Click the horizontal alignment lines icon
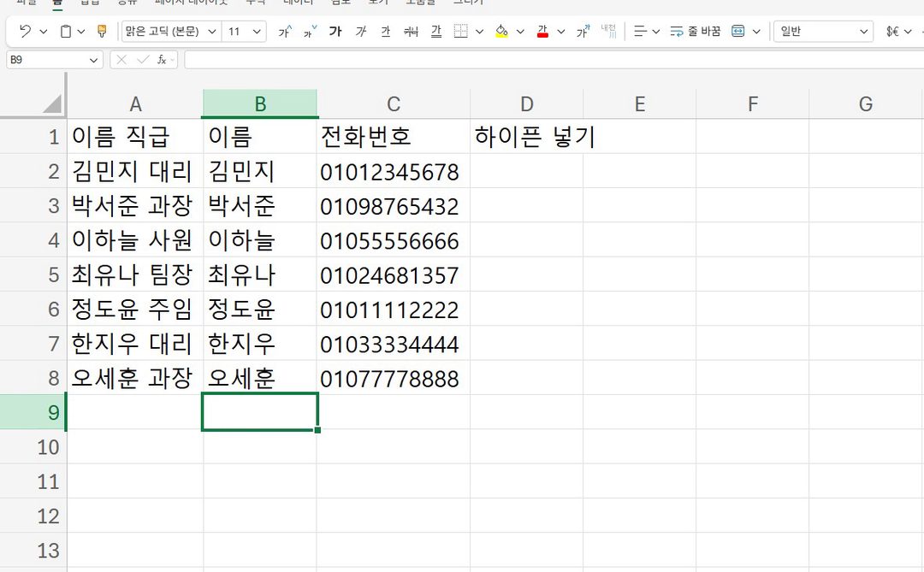Viewport: 924px width, 572px height. tap(640, 32)
